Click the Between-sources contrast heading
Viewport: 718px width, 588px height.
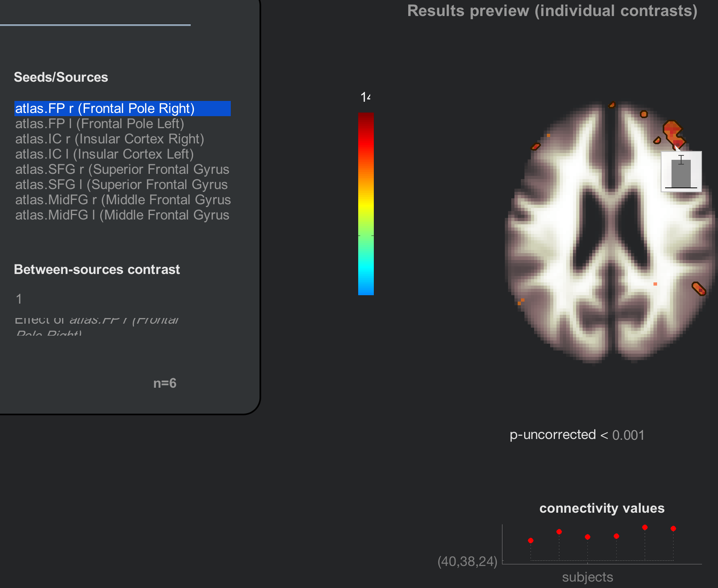point(97,270)
